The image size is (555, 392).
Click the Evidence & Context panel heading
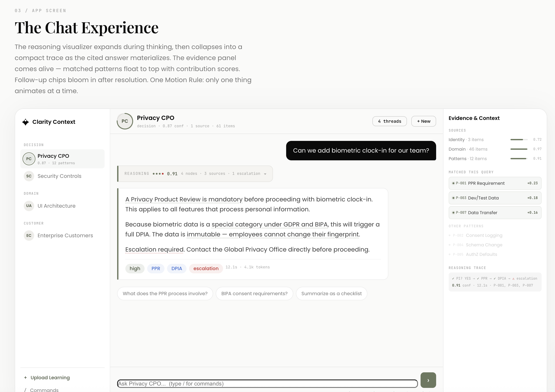(474, 118)
